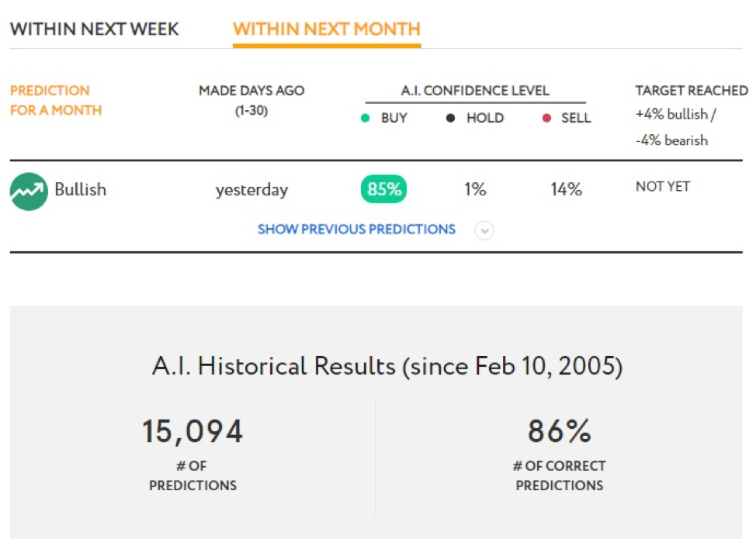This screenshot has width=756, height=539.
Task: Click the 1% hold confidence value
Action: pyautogui.click(x=475, y=189)
